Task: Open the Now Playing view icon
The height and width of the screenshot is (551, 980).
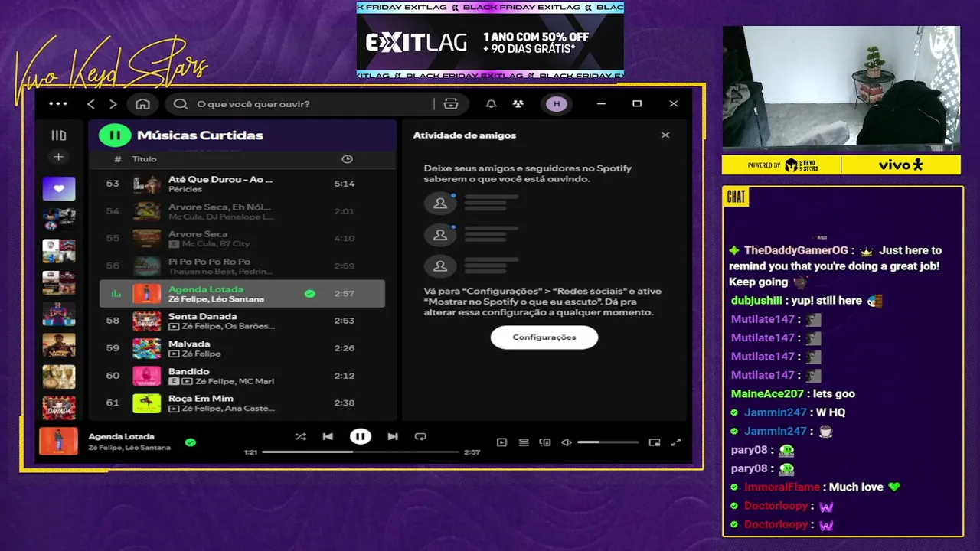Action: [501, 442]
